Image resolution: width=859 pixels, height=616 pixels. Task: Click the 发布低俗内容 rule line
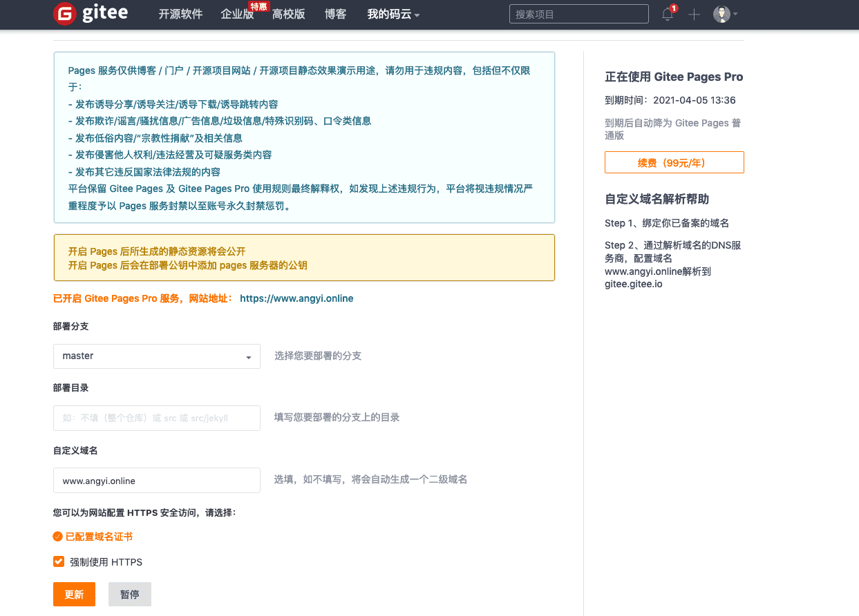155,137
